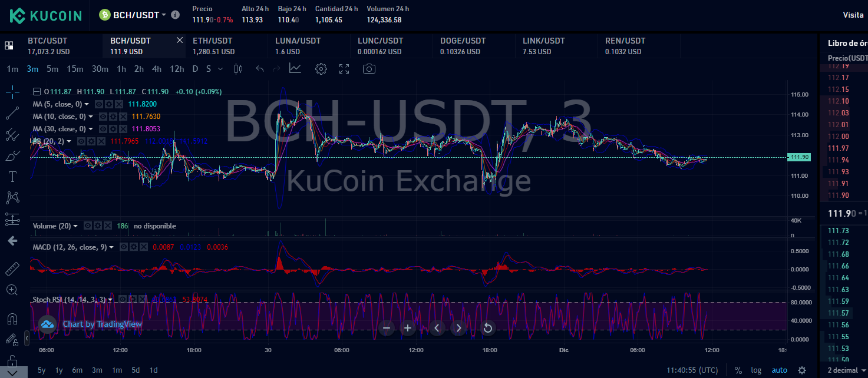Hide the MA (30, close, 0) indicator
868x378 pixels.
pos(103,129)
